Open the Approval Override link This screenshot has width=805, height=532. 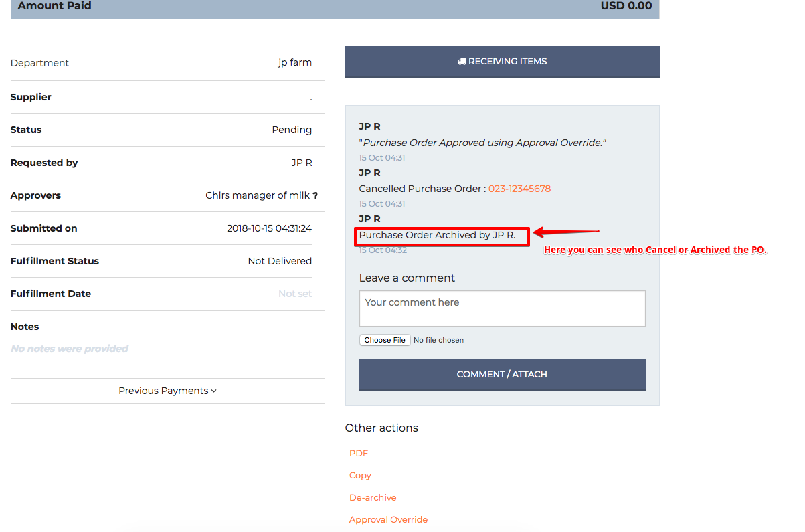coord(388,520)
